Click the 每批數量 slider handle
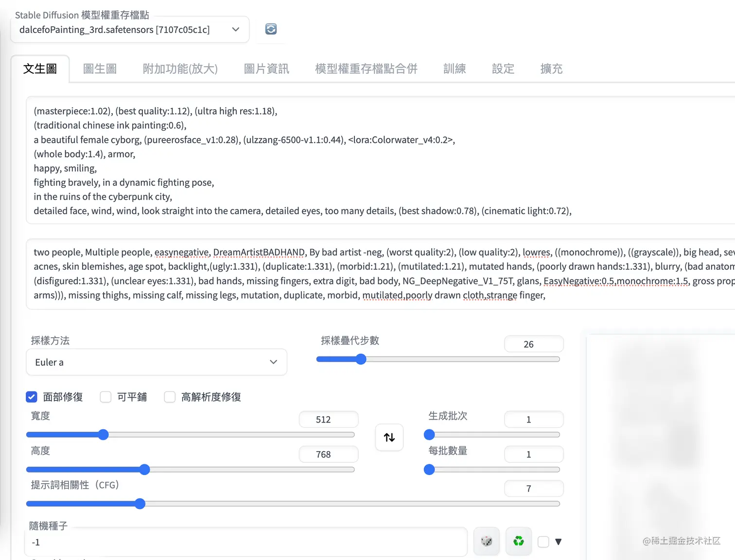Image resolution: width=735 pixels, height=560 pixels. coord(429,470)
